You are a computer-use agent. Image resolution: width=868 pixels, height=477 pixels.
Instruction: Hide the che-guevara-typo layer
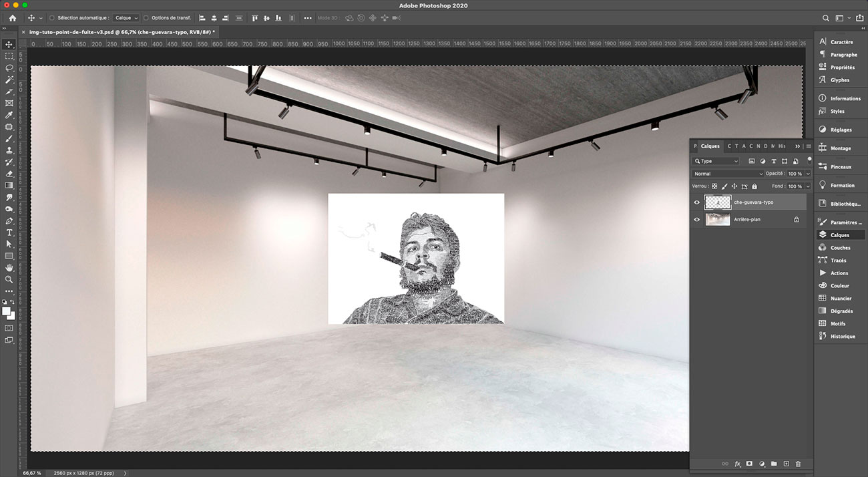tap(696, 202)
